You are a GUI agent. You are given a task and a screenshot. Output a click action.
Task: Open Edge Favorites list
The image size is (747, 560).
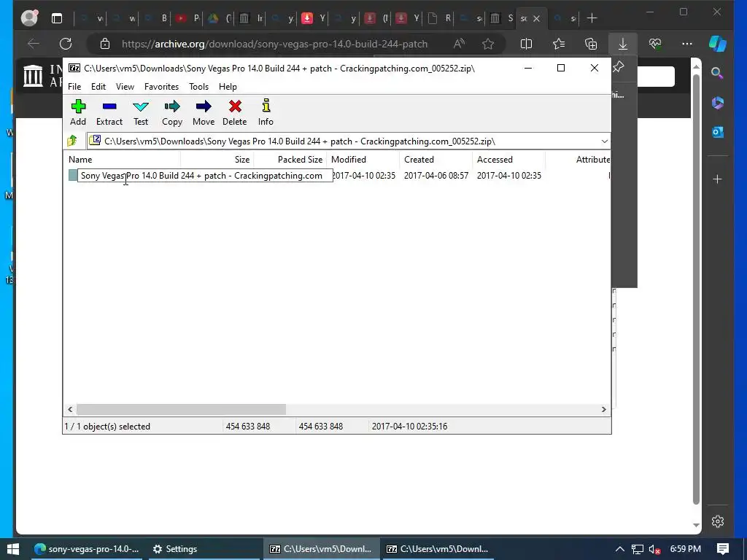click(x=559, y=44)
